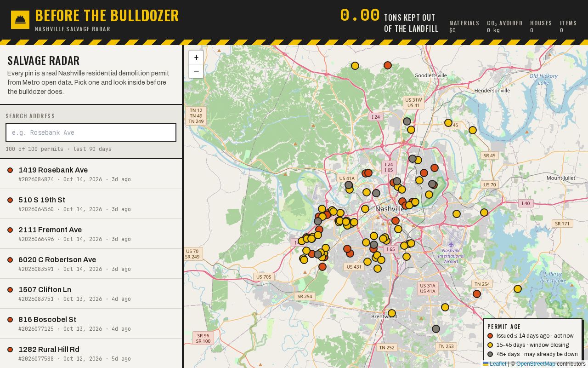Click the yellow 'window closing' legend swatch

[x=490, y=345]
